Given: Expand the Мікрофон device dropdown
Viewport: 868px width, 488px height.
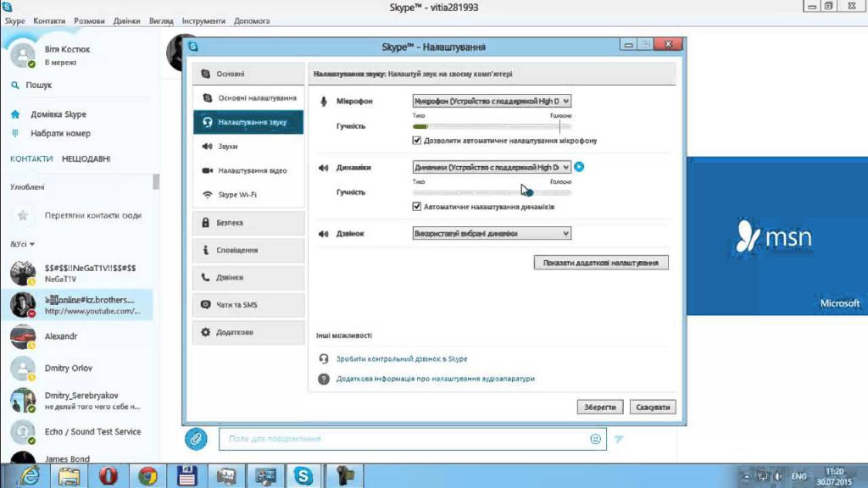Looking at the screenshot, I should click(492, 102).
